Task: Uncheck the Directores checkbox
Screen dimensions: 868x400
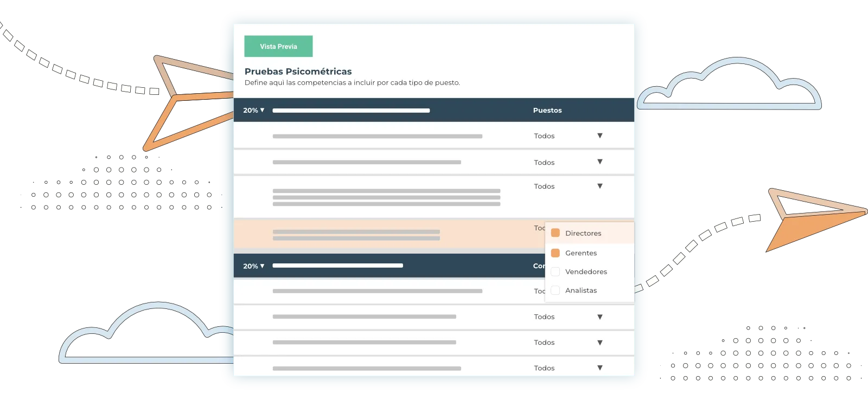Action: 556,233
